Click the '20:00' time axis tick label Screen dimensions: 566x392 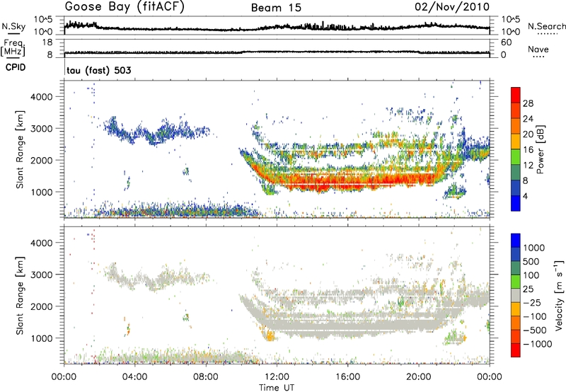click(419, 377)
